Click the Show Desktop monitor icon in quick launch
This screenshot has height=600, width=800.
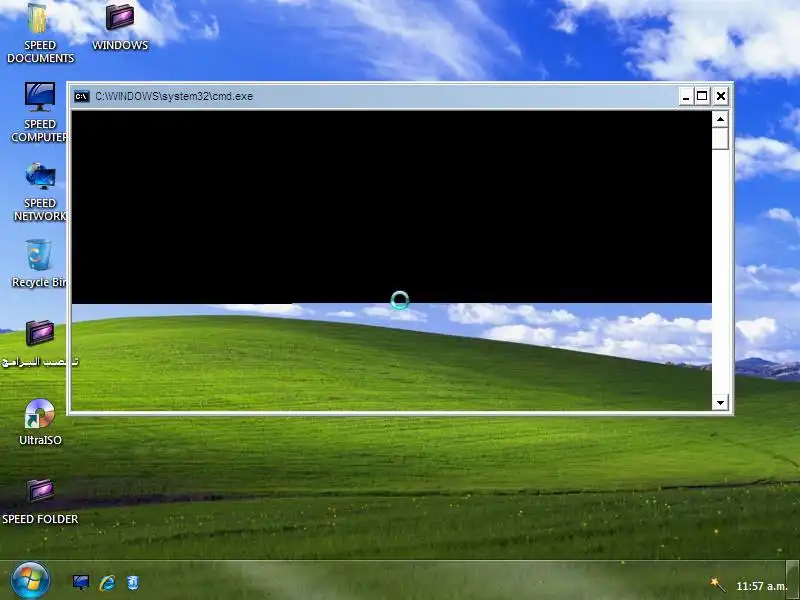pyautogui.click(x=81, y=582)
